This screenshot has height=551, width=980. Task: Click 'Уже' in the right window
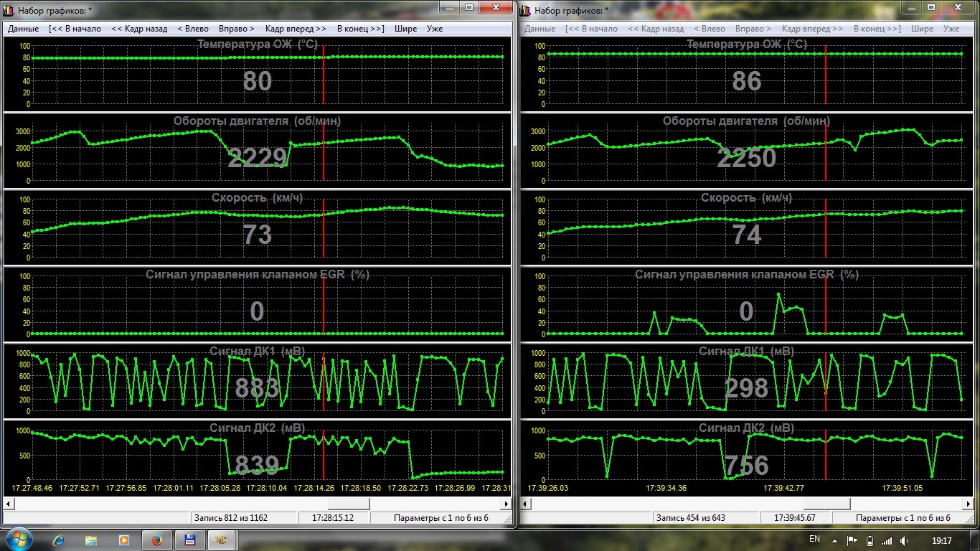[x=951, y=29]
